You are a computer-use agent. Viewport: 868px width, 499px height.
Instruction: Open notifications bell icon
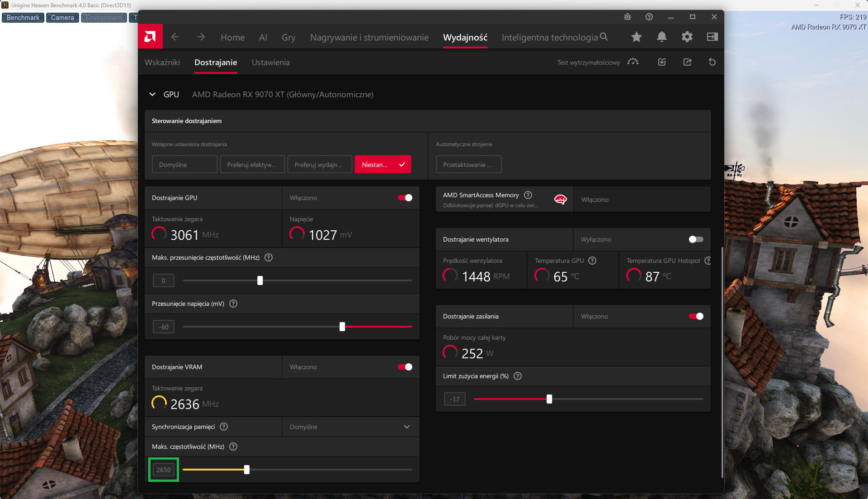pyautogui.click(x=662, y=37)
